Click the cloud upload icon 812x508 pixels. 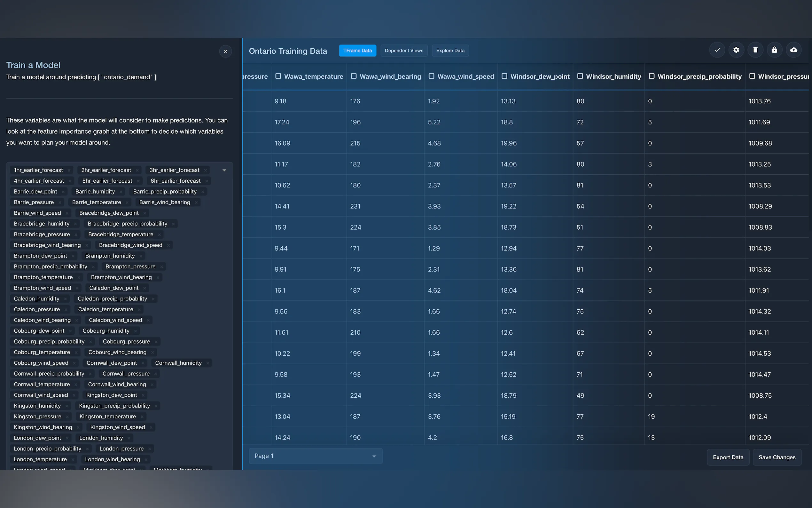793,50
